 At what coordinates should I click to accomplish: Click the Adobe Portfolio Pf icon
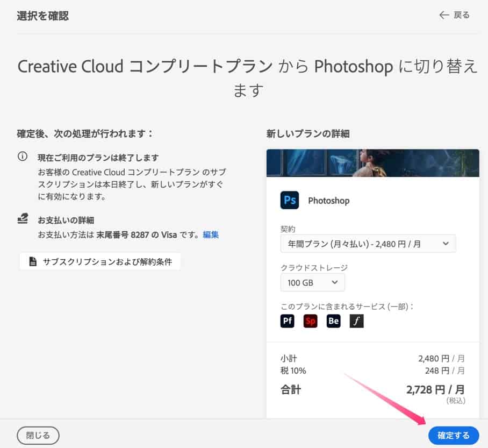tap(288, 321)
